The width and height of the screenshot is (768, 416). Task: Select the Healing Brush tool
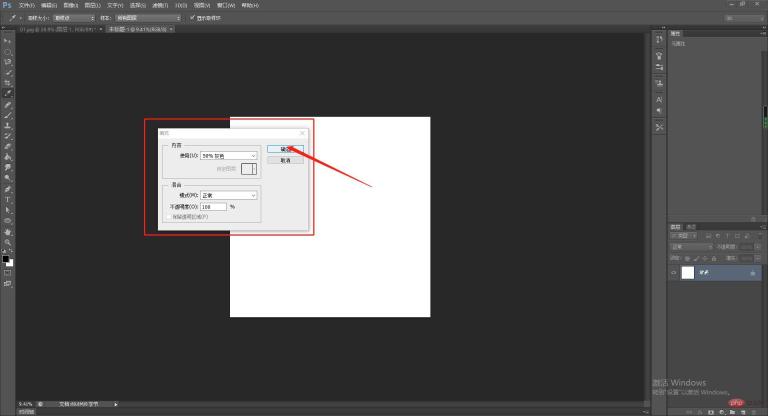point(7,105)
